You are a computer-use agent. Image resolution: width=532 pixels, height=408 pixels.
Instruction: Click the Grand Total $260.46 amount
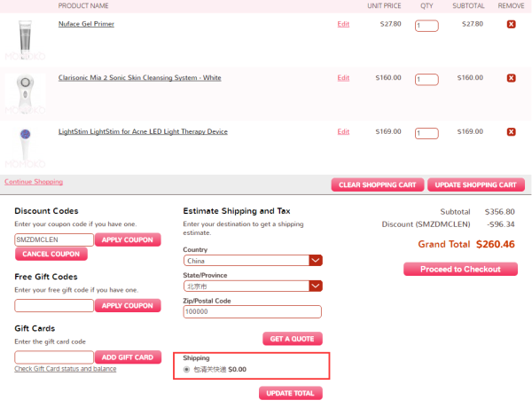[496, 244]
